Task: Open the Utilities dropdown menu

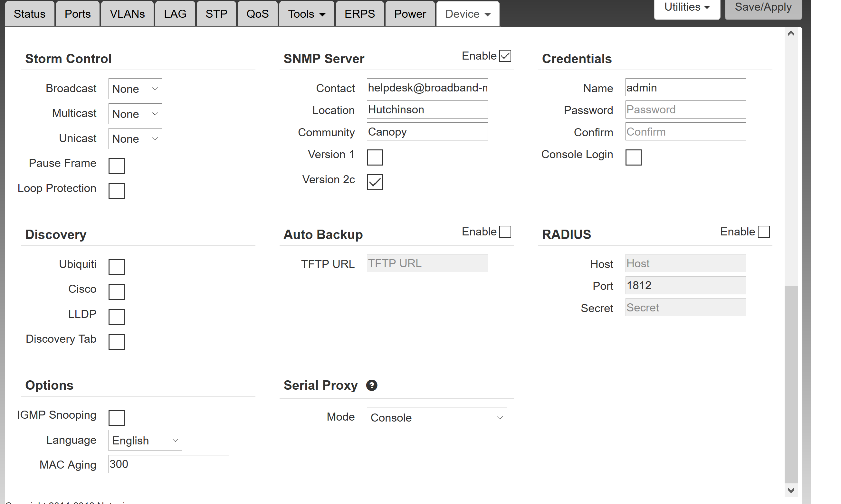Action: pyautogui.click(x=687, y=7)
